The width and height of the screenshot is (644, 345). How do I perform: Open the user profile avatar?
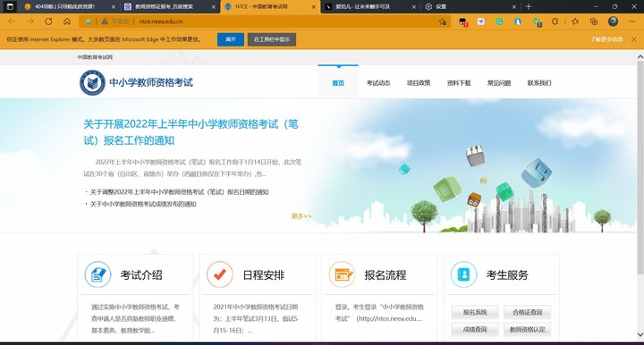614,21
